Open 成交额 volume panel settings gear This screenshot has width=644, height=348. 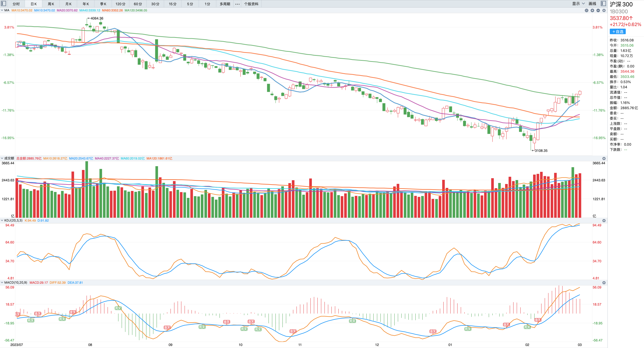pos(604,159)
